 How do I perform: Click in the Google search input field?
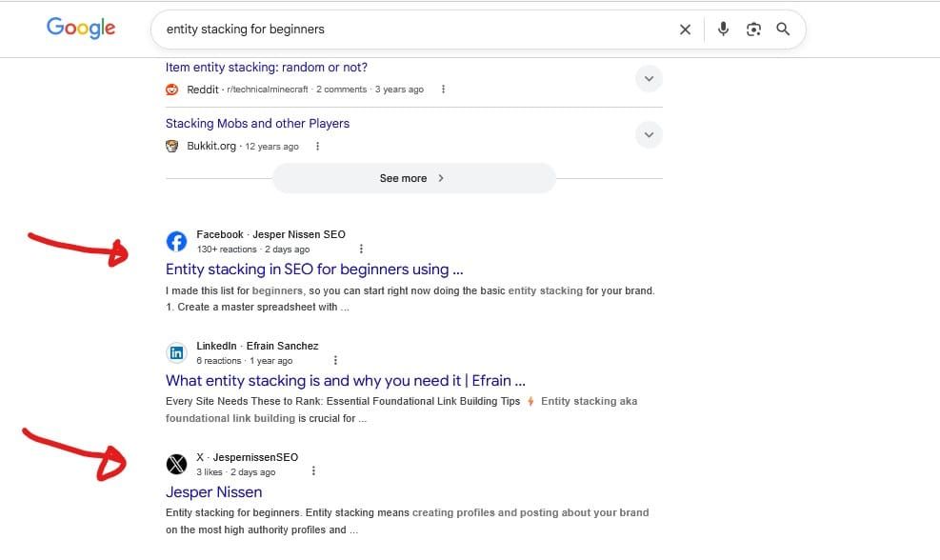(x=413, y=30)
